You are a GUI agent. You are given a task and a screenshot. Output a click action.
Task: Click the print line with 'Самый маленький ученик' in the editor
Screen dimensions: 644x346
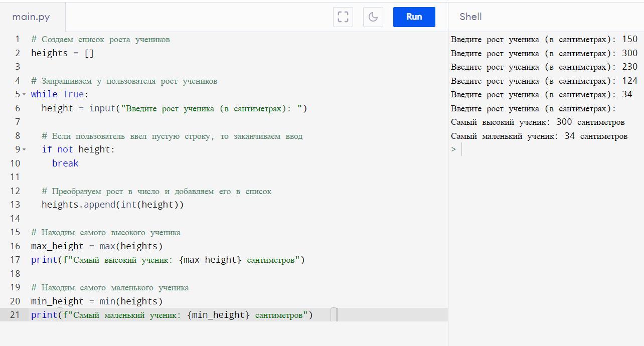pos(172,315)
